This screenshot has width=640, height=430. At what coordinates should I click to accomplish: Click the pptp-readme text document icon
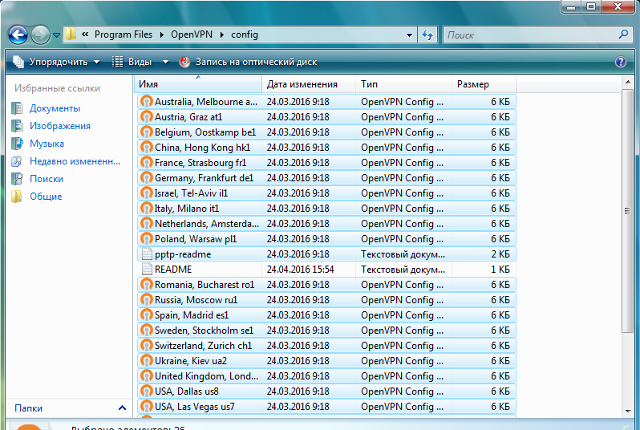147,254
